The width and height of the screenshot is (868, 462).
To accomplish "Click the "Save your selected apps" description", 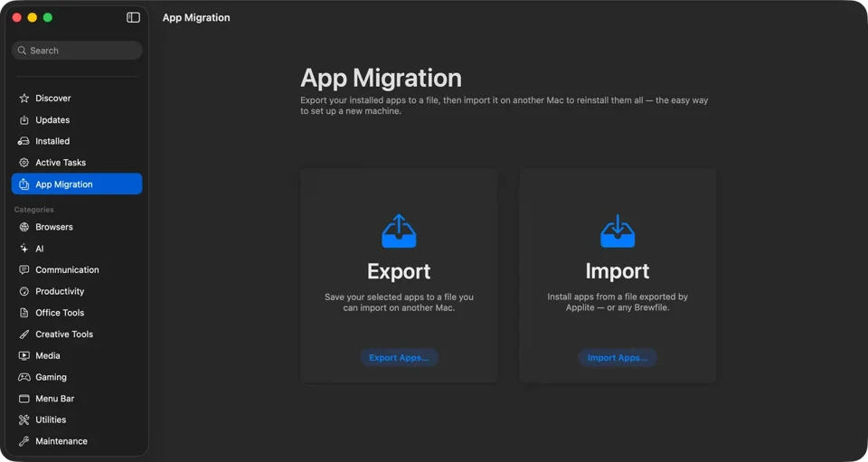I will [399, 302].
